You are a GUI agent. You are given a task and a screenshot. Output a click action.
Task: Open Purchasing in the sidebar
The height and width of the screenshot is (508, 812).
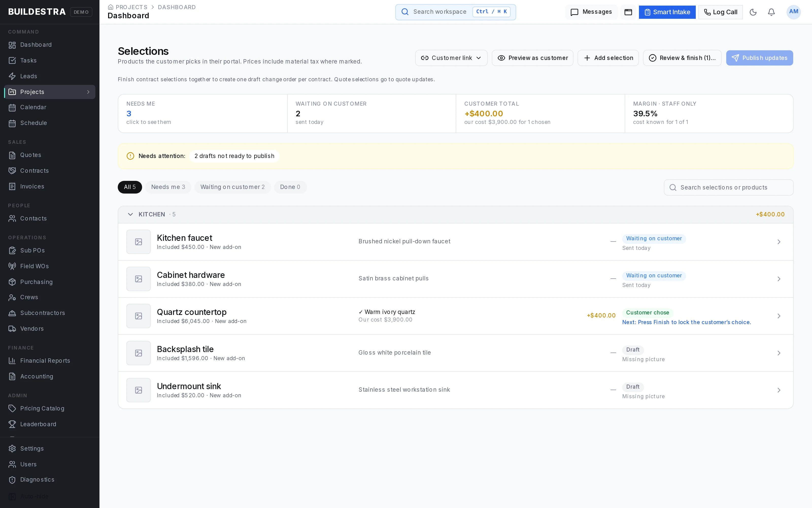50,282
